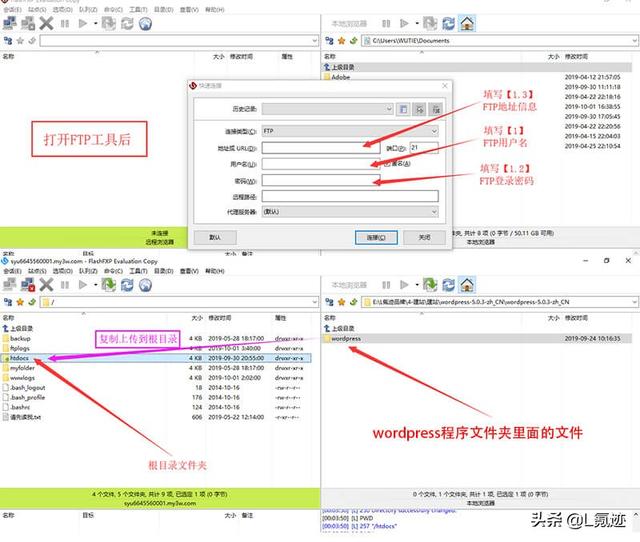Click the 属性 column header in connected window's remote list
The height and width of the screenshot is (542, 640).
(280, 318)
